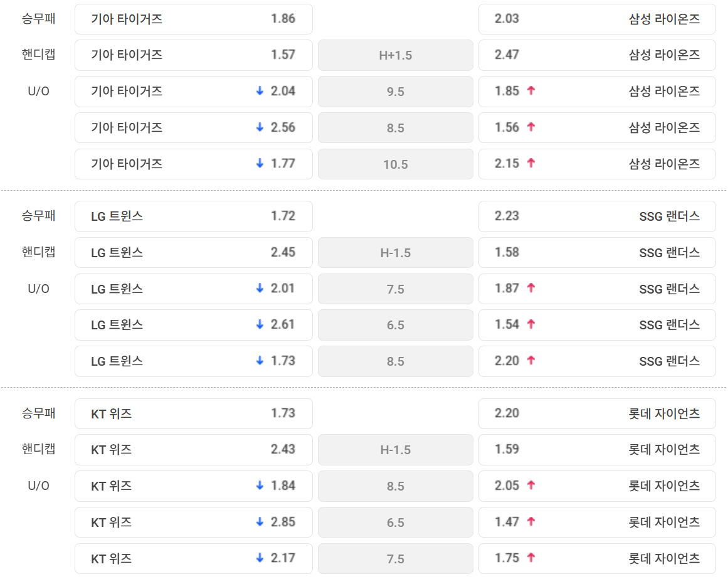Select 삼성 라이온즈 win odds 2.03
This screenshot has width=728, height=579.
click(x=597, y=19)
